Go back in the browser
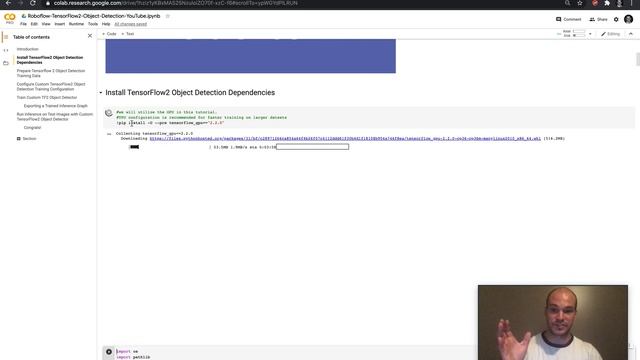 pyautogui.click(x=8, y=3)
